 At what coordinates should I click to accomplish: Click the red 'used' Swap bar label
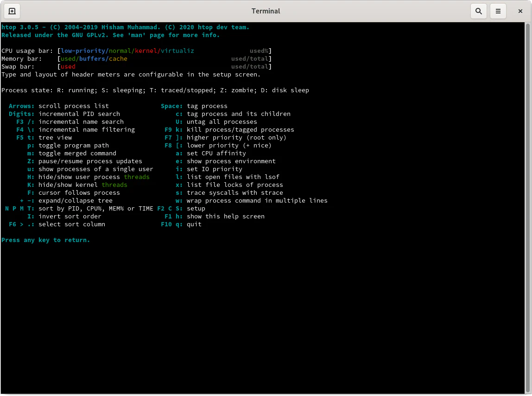[68, 67]
